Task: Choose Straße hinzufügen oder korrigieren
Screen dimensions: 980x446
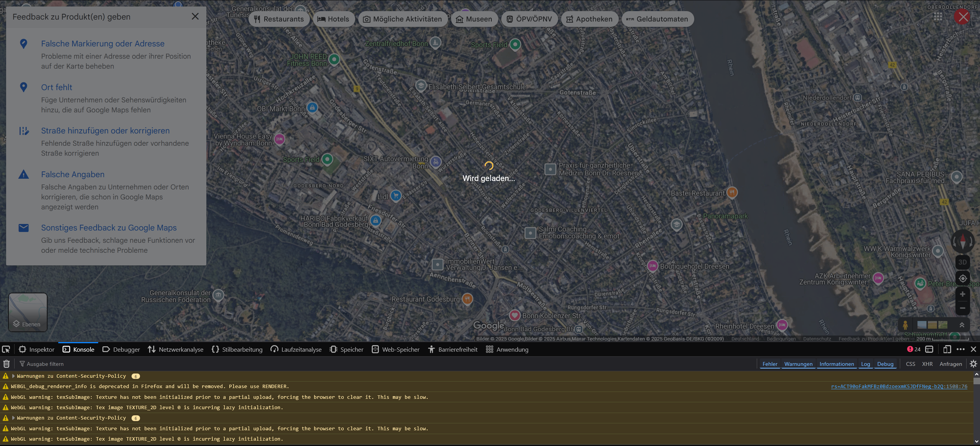Action: (105, 131)
